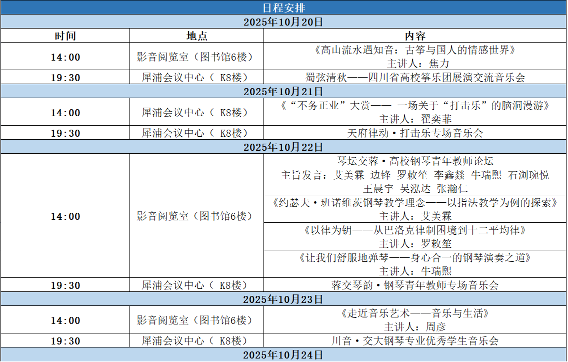Click the line 主讲人：周彦
Screen dimensions: 568x362
click(415, 327)
